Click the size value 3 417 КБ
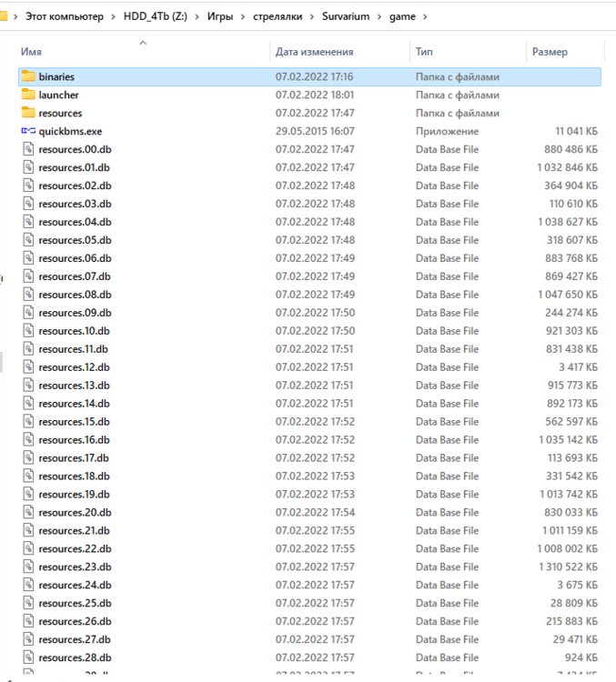616x682 pixels. (x=578, y=367)
